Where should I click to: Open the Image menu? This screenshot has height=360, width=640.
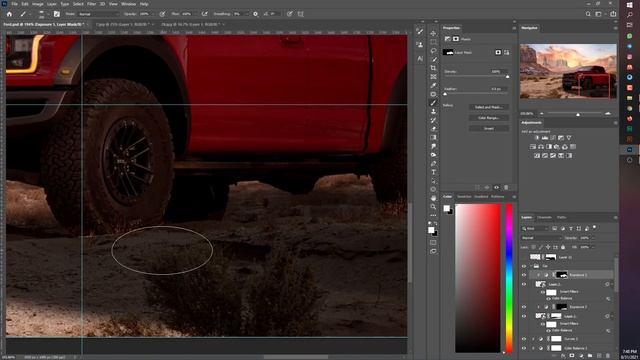coord(38,4)
